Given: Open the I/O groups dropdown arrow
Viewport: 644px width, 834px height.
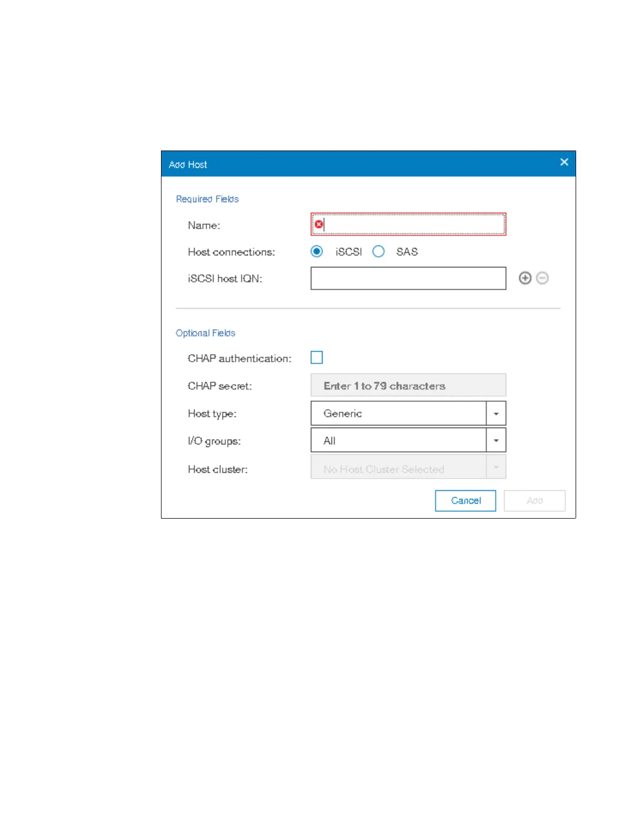Looking at the screenshot, I should pos(496,440).
